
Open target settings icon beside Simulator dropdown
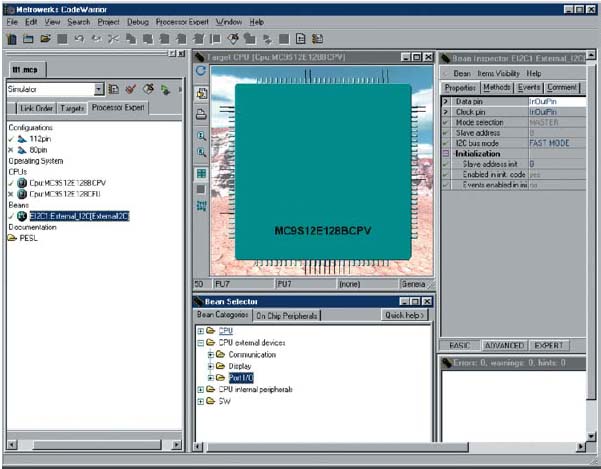point(113,89)
